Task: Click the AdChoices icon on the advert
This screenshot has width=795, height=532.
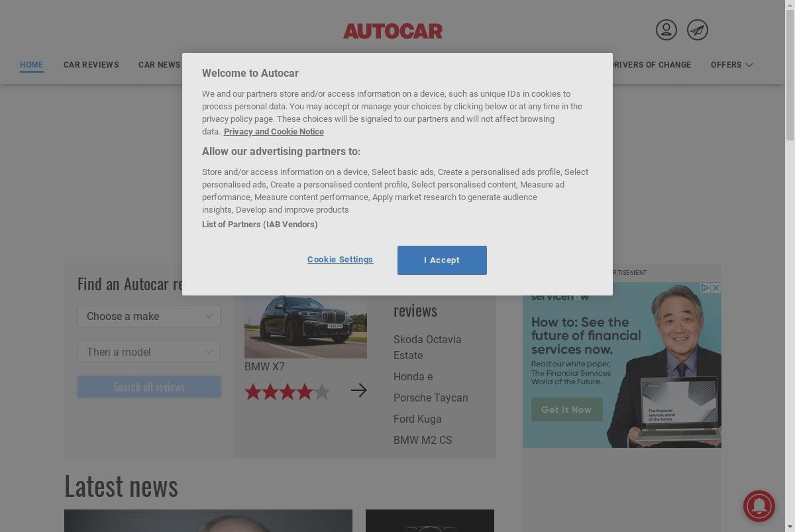Action: point(706,288)
